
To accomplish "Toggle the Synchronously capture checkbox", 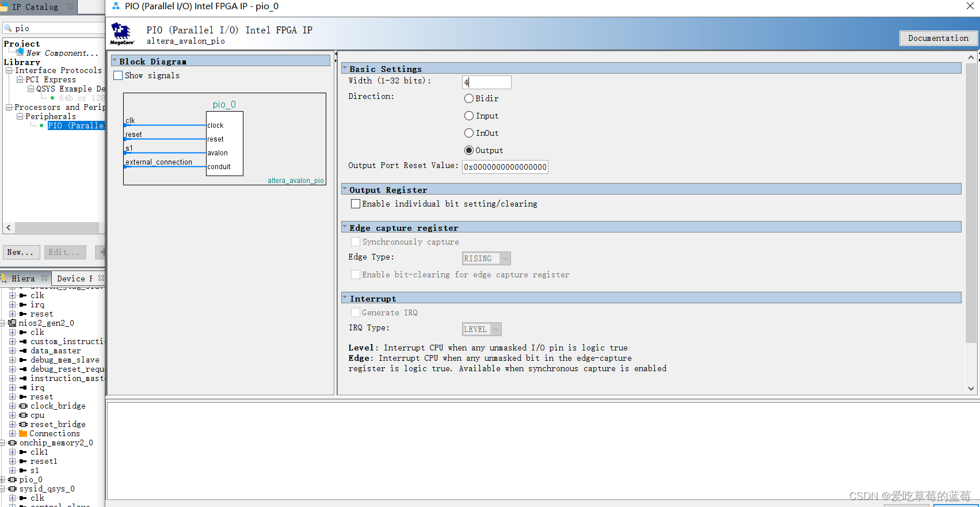I will (x=356, y=242).
